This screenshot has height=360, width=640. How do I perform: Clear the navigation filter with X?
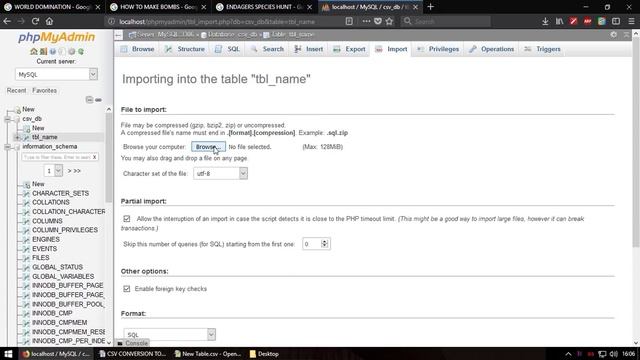[x=95, y=157]
